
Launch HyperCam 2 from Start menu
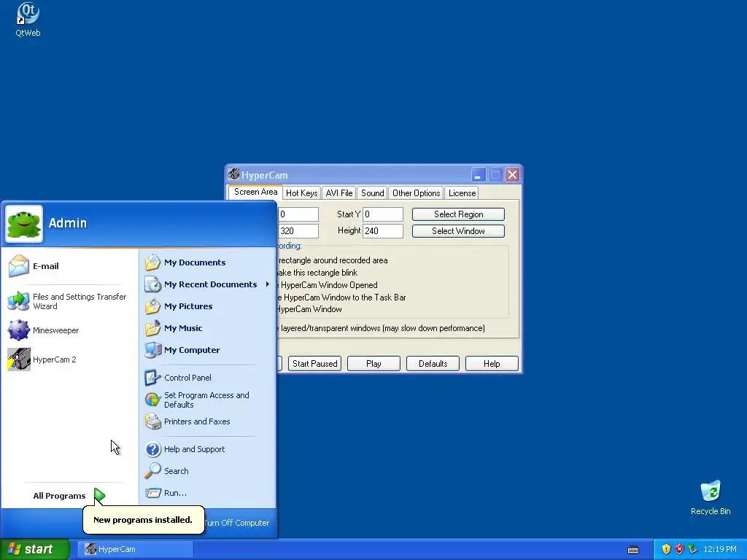[69, 359]
